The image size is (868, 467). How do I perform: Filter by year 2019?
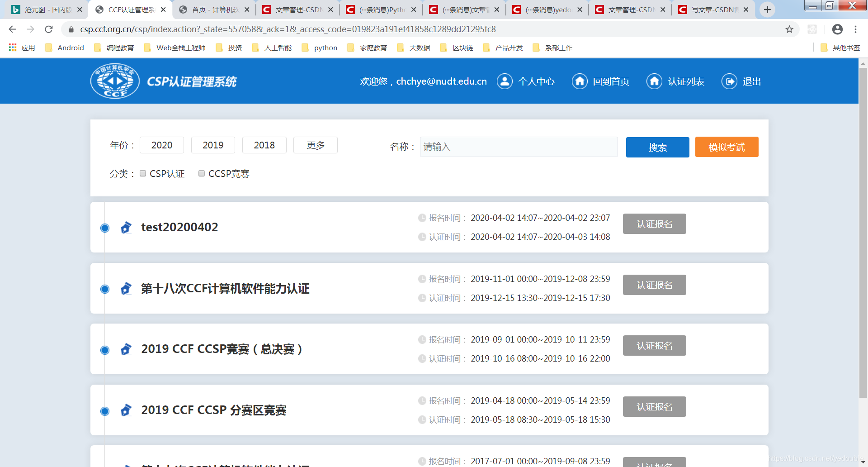[213, 145]
